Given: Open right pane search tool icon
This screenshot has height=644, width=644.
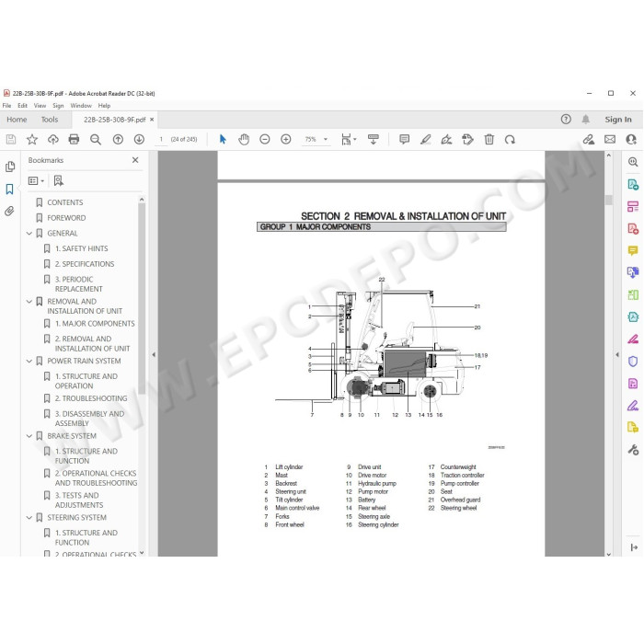Looking at the screenshot, I should [x=633, y=162].
